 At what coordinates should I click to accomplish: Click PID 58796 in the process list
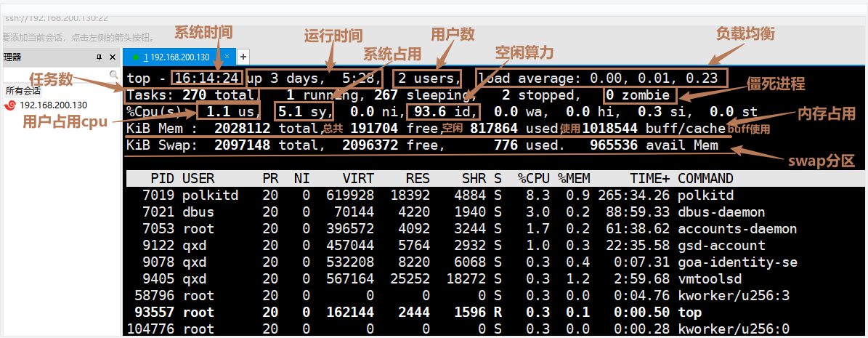[x=155, y=295]
